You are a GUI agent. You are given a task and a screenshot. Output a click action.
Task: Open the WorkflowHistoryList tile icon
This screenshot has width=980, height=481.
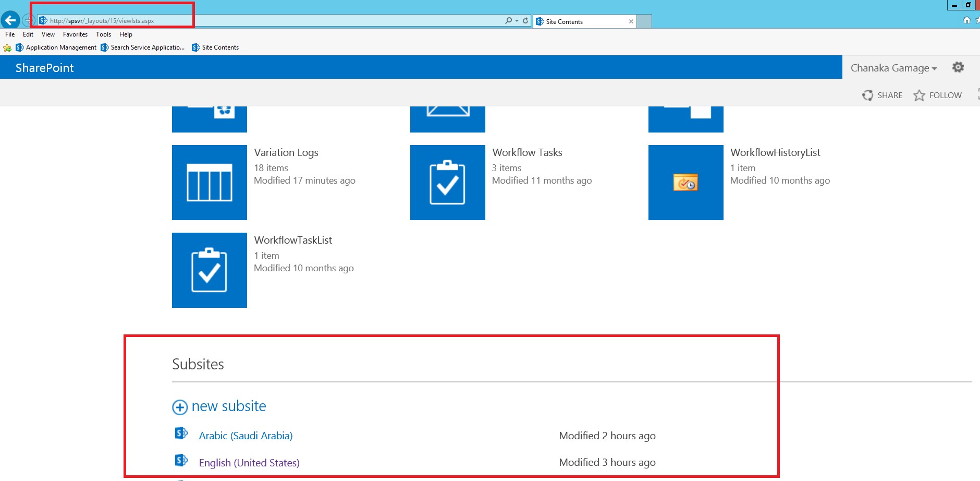[685, 183]
